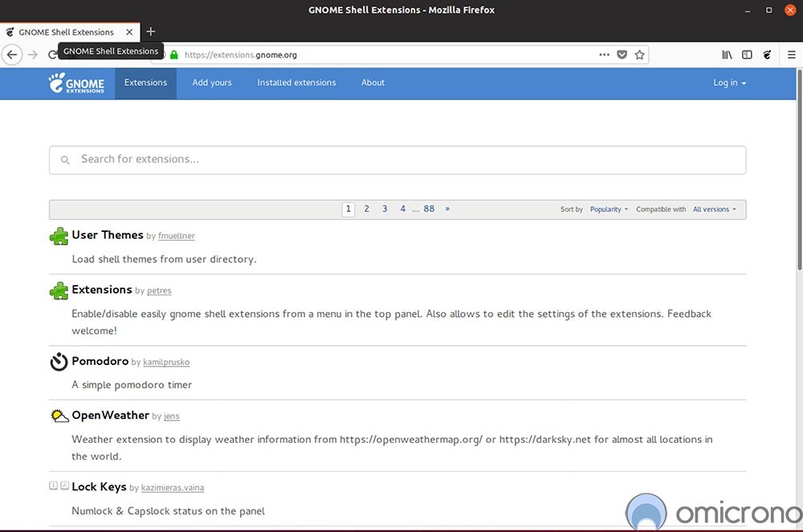Open page actions three-dot menu
This screenshot has height=532, width=803.
click(605, 55)
